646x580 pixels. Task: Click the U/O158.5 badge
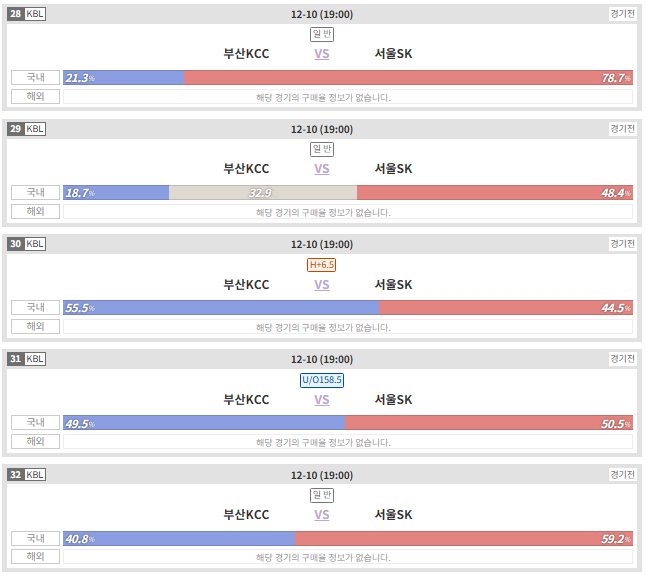(322, 380)
